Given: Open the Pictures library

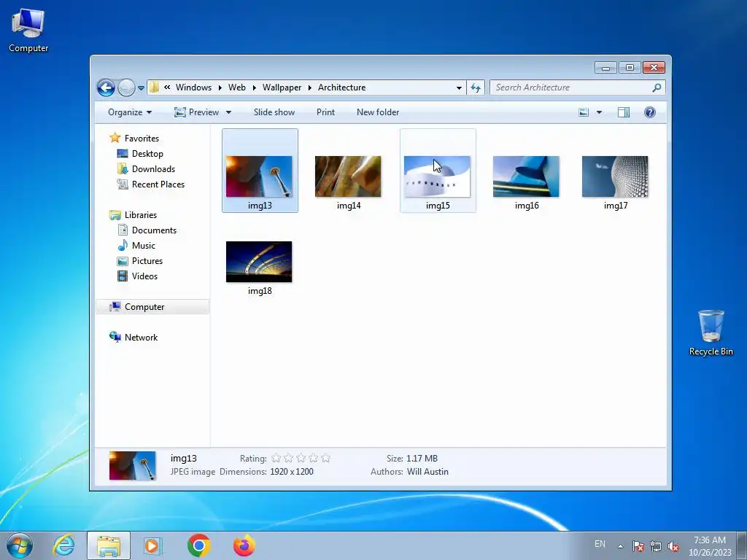Looking at the screenshot, I should pos(147,261).
